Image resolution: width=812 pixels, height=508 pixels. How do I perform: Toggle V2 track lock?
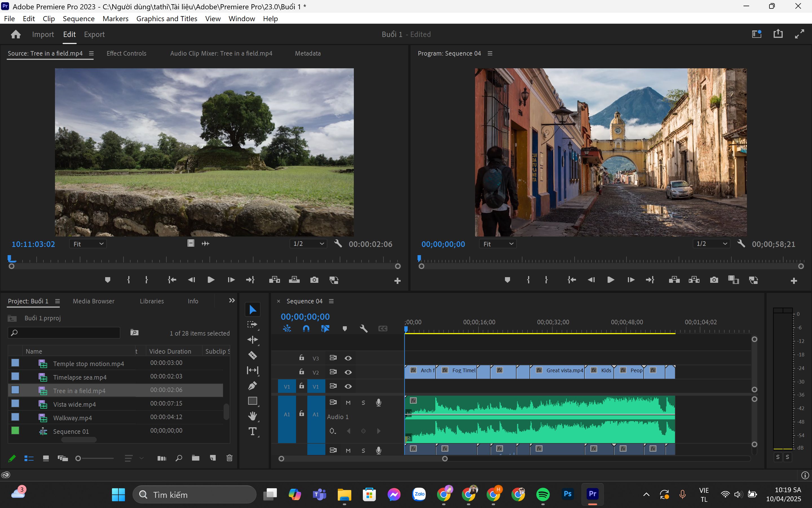click(302, 372)
